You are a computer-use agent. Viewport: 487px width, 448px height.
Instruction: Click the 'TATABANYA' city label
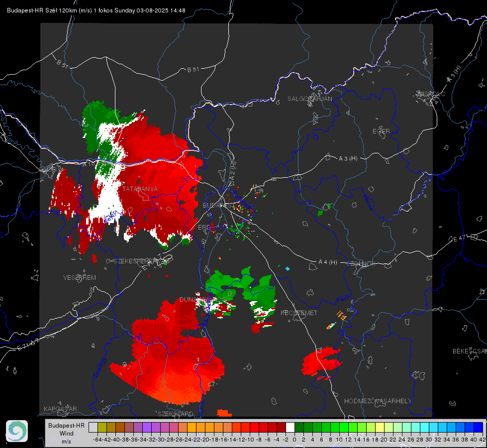(140, 189)
